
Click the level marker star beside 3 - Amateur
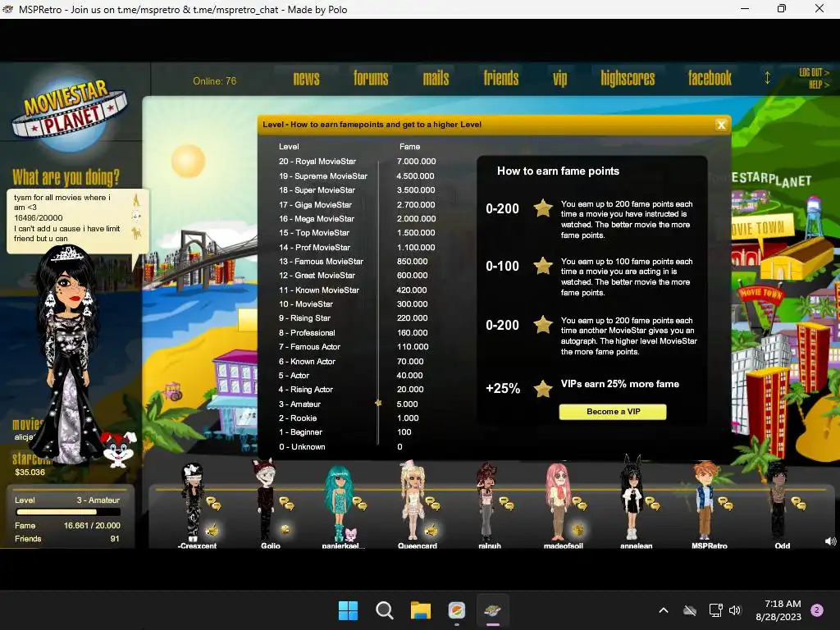coord(378,403)
